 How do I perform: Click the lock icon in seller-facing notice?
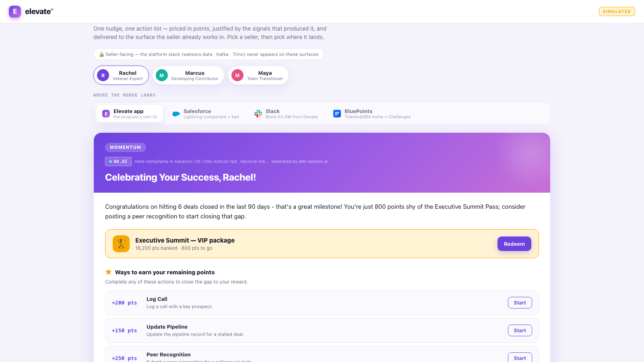pyautogui.click(x=101, y=54)
